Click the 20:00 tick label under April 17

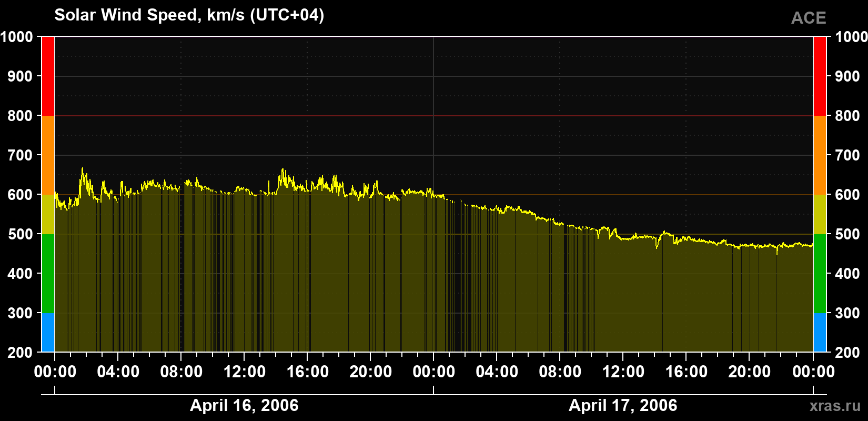(750, 372)
